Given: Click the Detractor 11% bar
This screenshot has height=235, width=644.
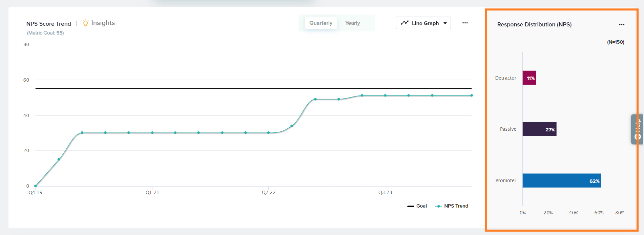Looking at the screenshot, I should click(529, 78).
